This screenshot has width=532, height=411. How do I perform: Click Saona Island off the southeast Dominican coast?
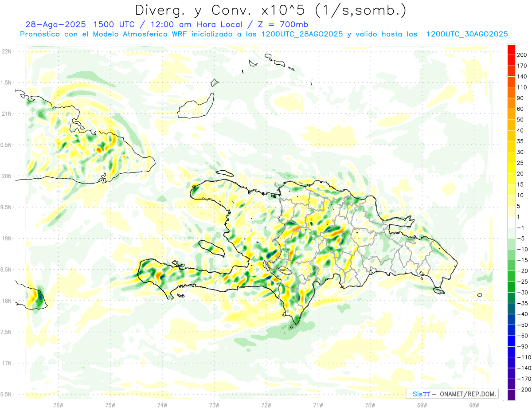tap(439, 290)
